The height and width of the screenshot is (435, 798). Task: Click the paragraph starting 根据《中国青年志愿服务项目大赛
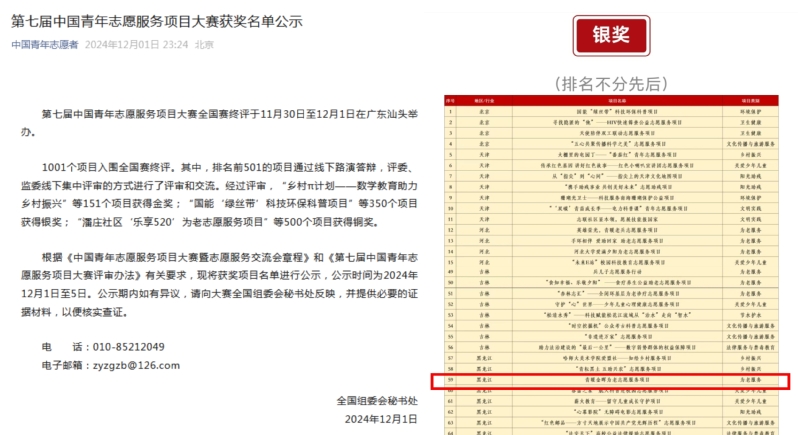pos(219,284)
